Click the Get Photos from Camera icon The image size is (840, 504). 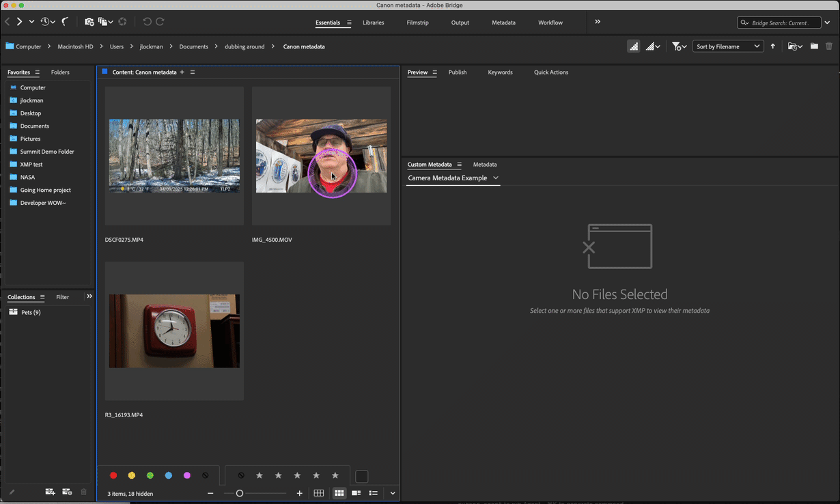click(x=89, y=22)
